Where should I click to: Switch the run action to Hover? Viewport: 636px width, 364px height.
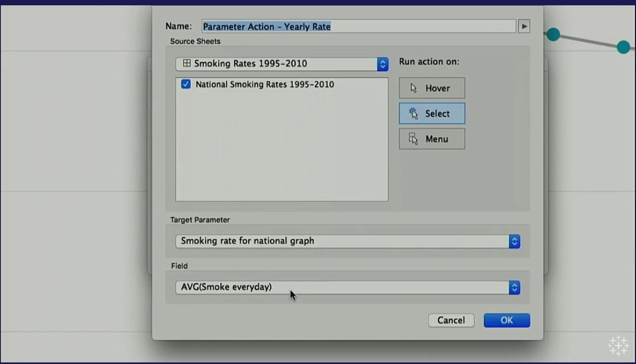point(432,88)
